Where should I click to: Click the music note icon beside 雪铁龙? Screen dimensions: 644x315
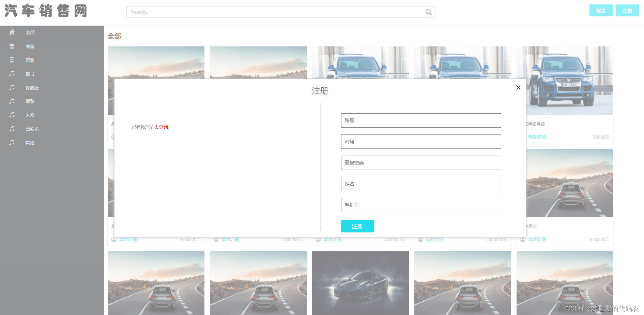(12, 129)
